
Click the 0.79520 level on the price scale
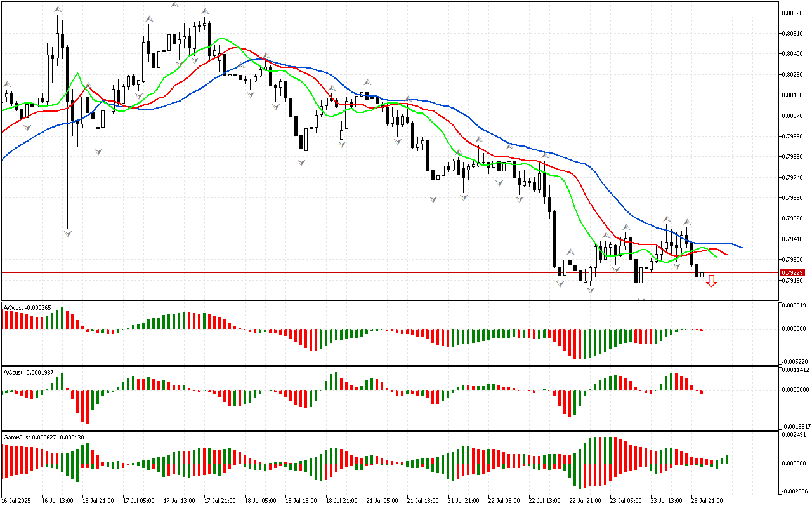click(792, 218)
